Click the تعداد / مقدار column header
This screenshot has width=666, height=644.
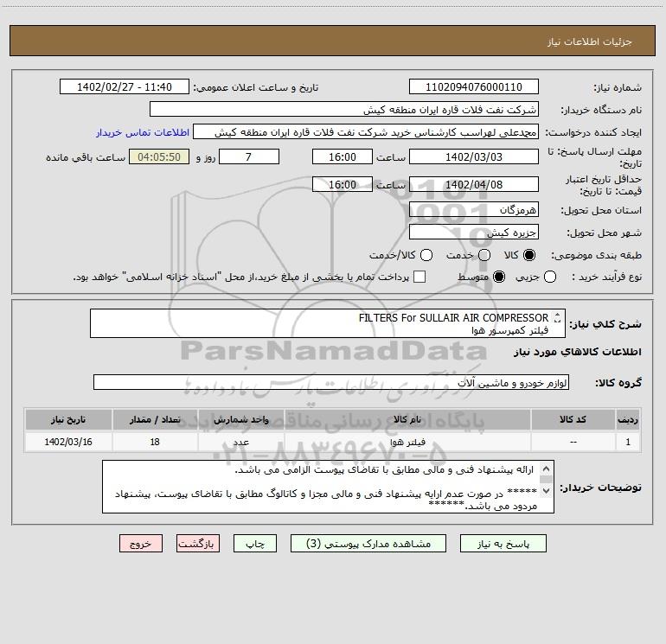pos(155,419)
